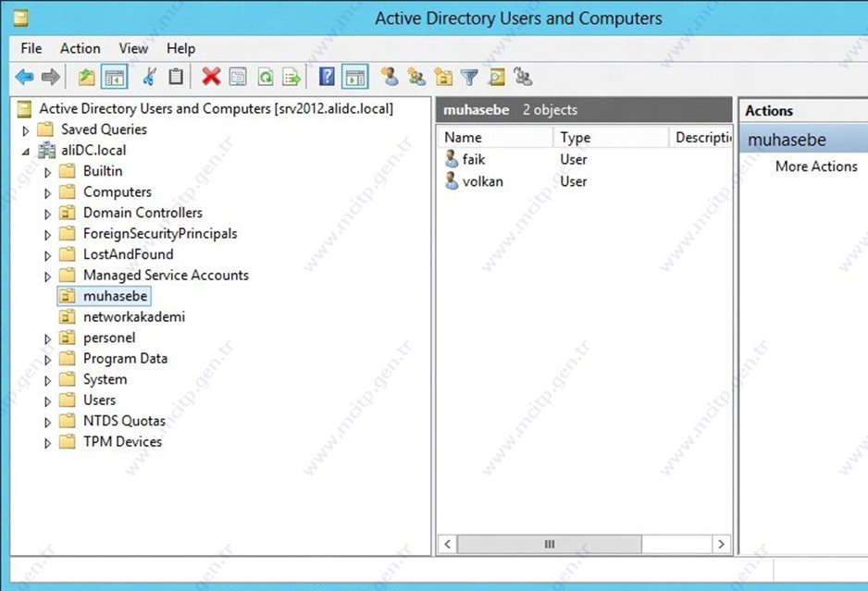The image size is (868, 591).
Task: Open the View menu
Action: tap(133, 49)
